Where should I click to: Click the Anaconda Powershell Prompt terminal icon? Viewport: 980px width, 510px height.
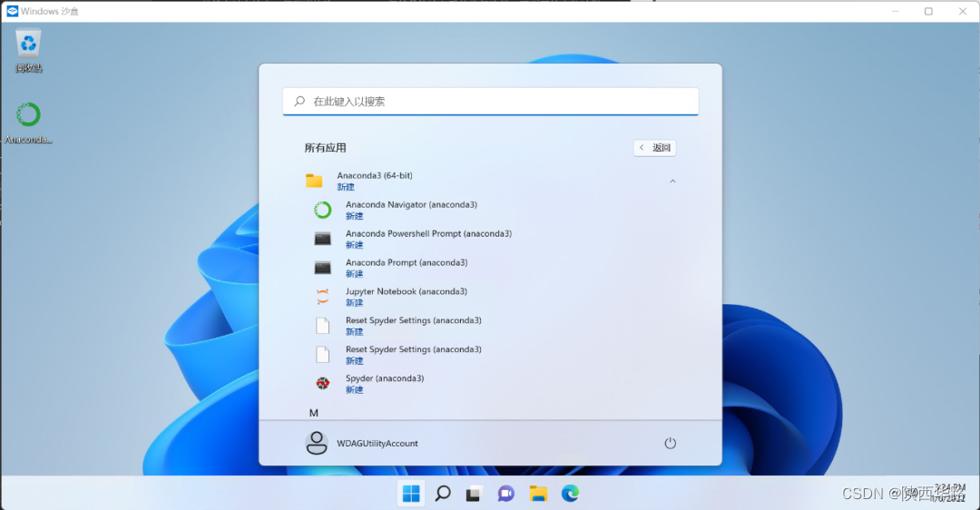(322, 239)
